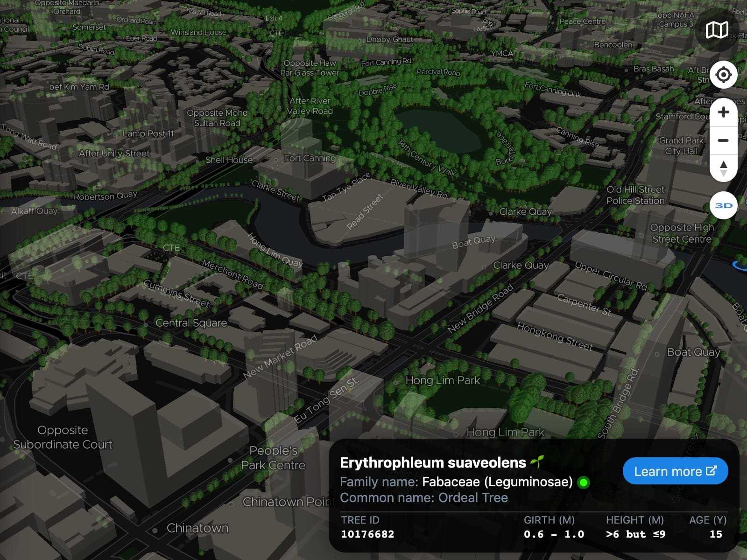Zoom out with the minus button
The image size is (747, 560).
(723, 140)
